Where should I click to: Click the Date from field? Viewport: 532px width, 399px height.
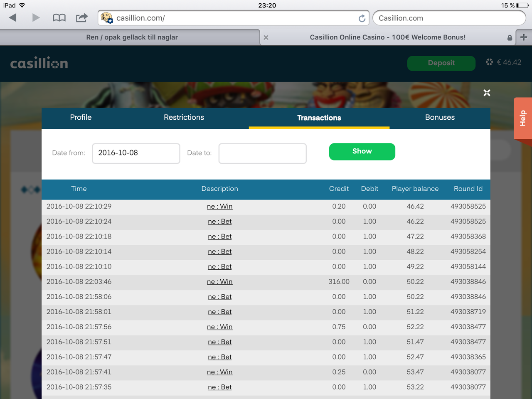coord(136,153)
